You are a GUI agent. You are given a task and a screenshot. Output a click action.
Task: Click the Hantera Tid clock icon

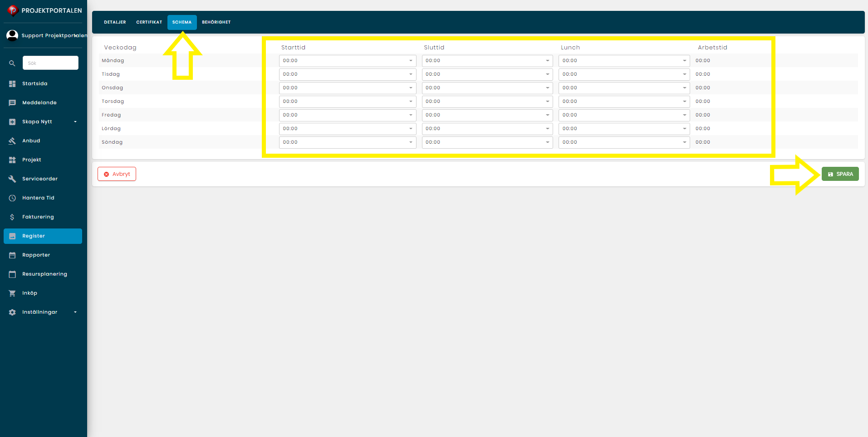click(12, 198)
